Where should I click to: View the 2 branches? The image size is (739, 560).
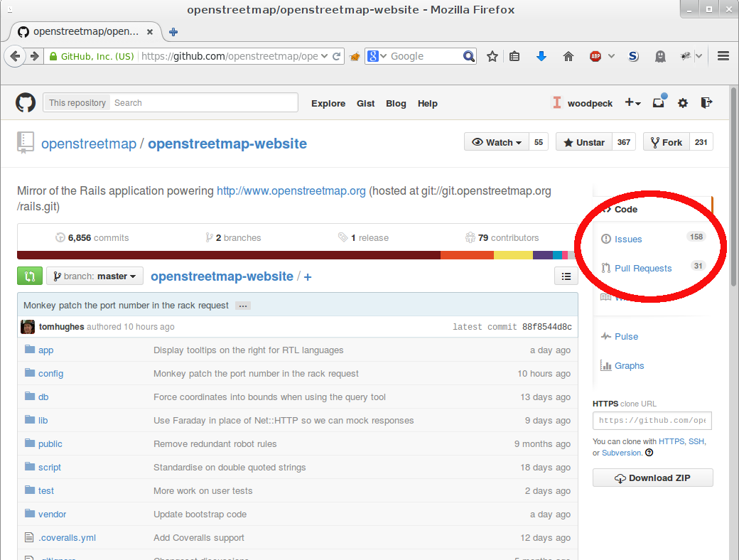pos(233,237)
